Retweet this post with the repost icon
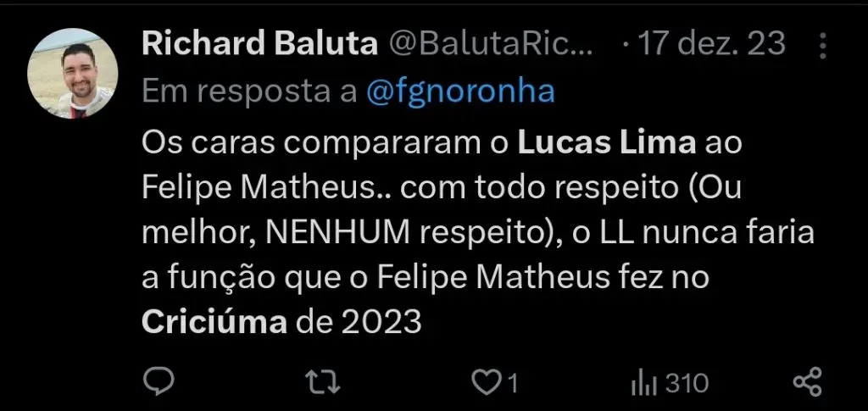This screenshot has width=868, height=411. [323, 382]
